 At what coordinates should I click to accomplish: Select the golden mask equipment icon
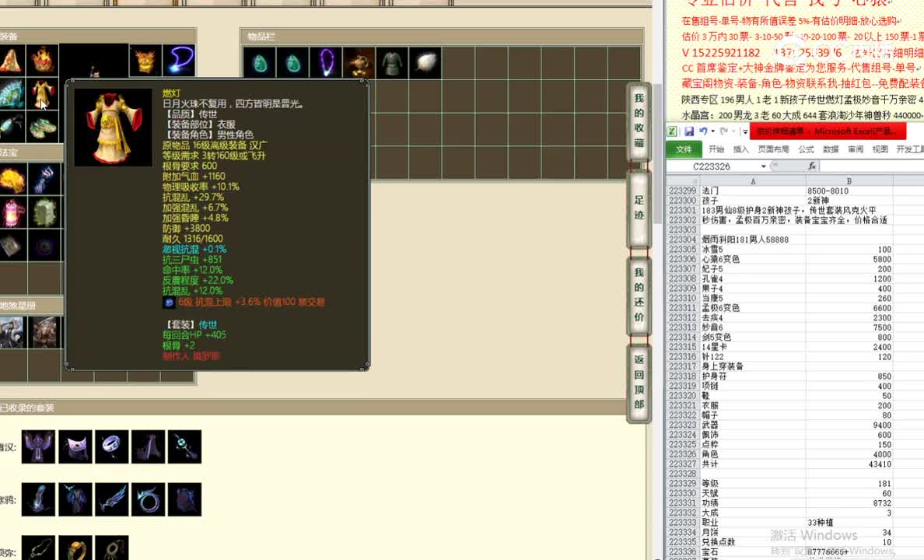(x=145, y=60)
